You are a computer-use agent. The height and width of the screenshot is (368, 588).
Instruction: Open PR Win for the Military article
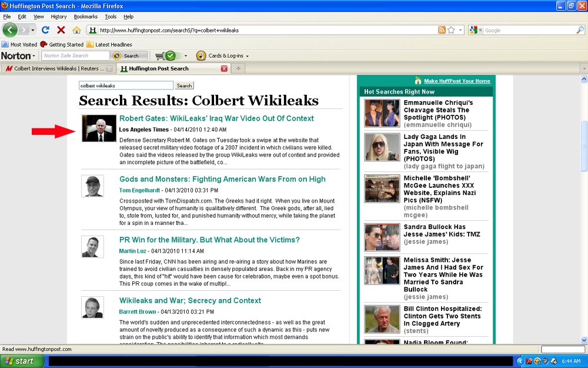tap(209, 240)
